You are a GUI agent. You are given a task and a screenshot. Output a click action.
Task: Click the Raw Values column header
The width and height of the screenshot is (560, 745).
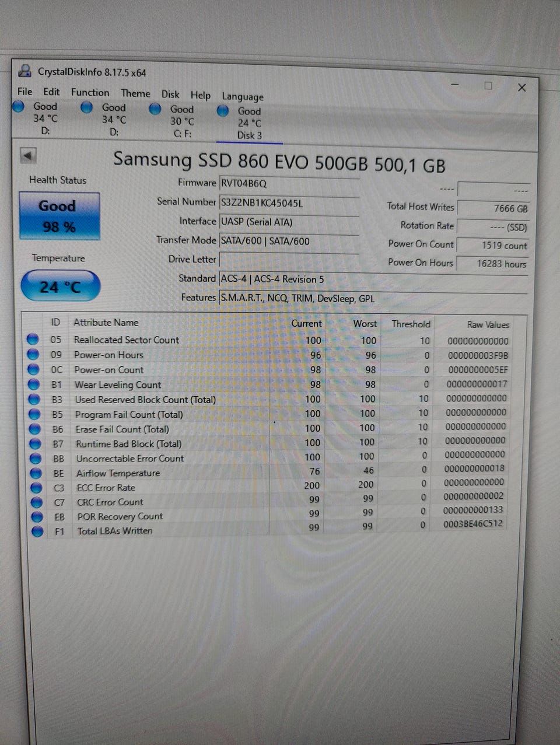(488, 325)
